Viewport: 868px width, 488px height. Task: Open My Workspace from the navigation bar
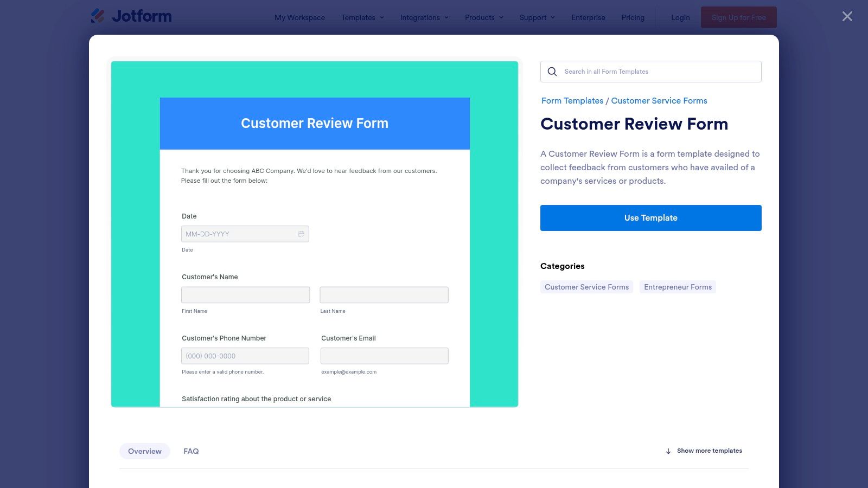coord(299,17)
